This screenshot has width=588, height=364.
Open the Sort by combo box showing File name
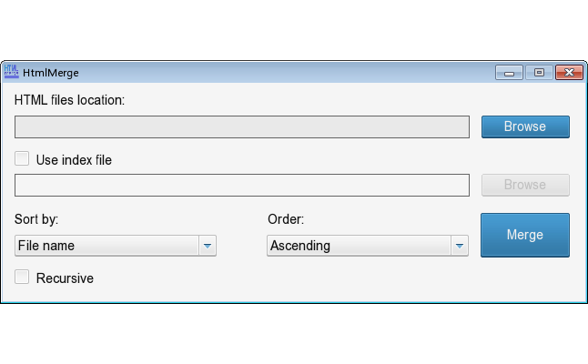115,246
